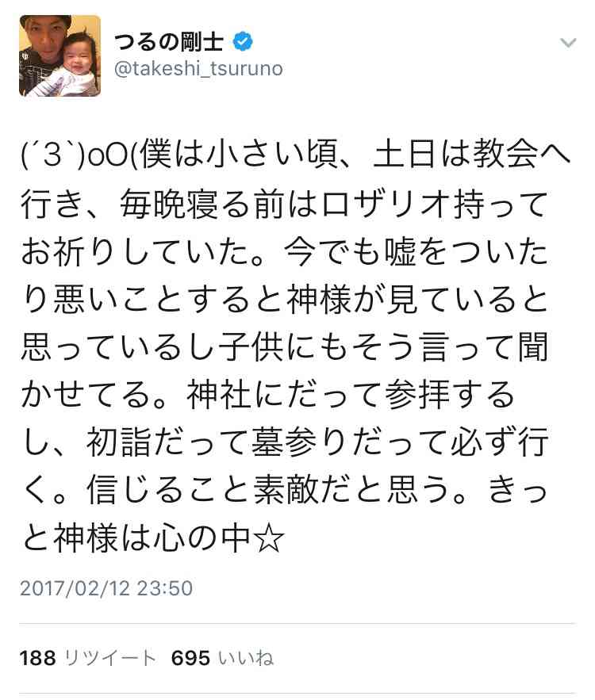Viewport: 595px width, 700px height.
Task: Visit the @takeshi_tsuruno handle link
Action: click(x=198, y=69)
